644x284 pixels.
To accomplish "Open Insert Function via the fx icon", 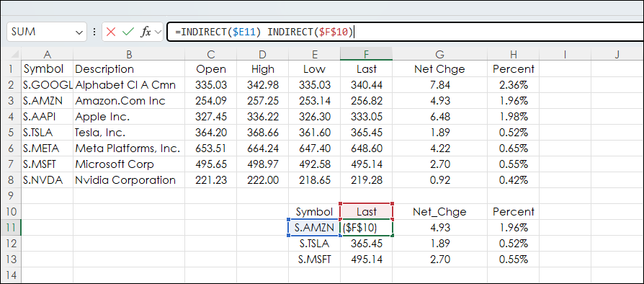I will click(146, 32).
